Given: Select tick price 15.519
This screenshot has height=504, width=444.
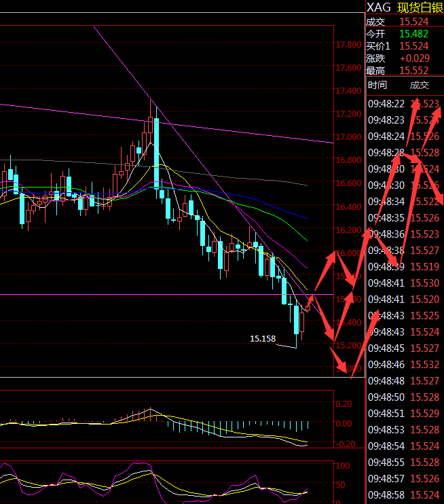Looking at the screenshot, I should [425, 267].
